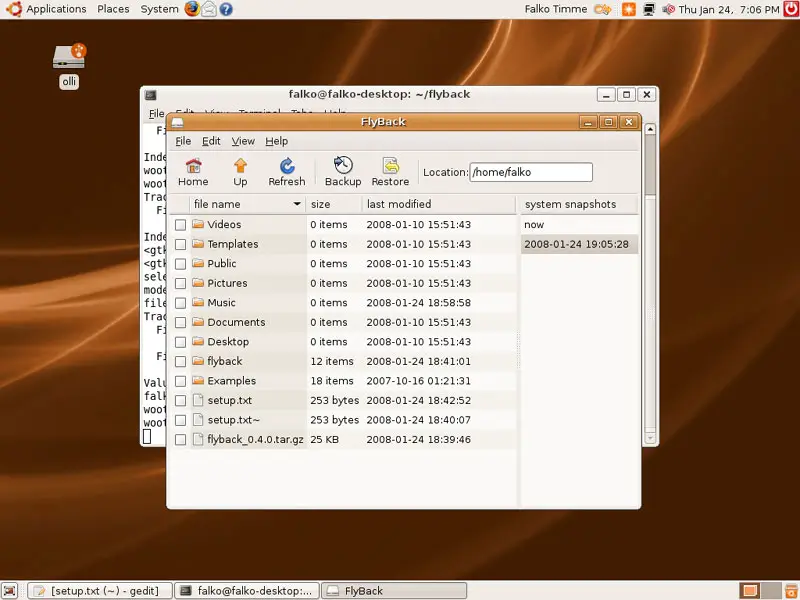This screenshot has width=800, height=600.
Task: Click Show Desktop icon in bottom panel
Action: (10, 591)
